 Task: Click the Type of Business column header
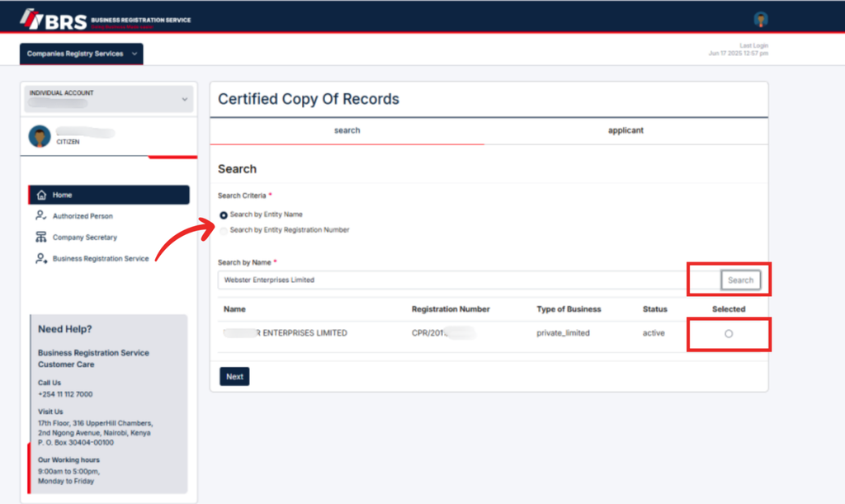(x=569, y=309)
